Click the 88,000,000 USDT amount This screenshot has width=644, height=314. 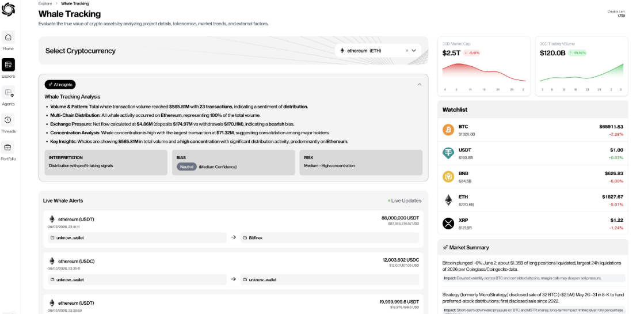tap(400, 218)
